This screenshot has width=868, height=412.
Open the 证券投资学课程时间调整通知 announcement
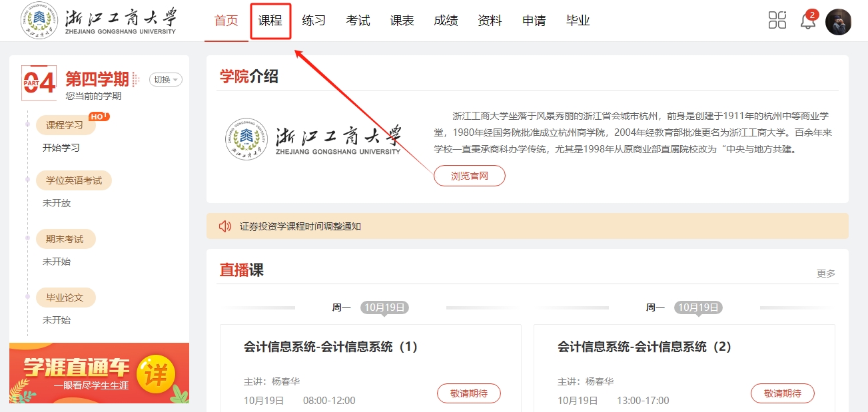click(300, 226)
